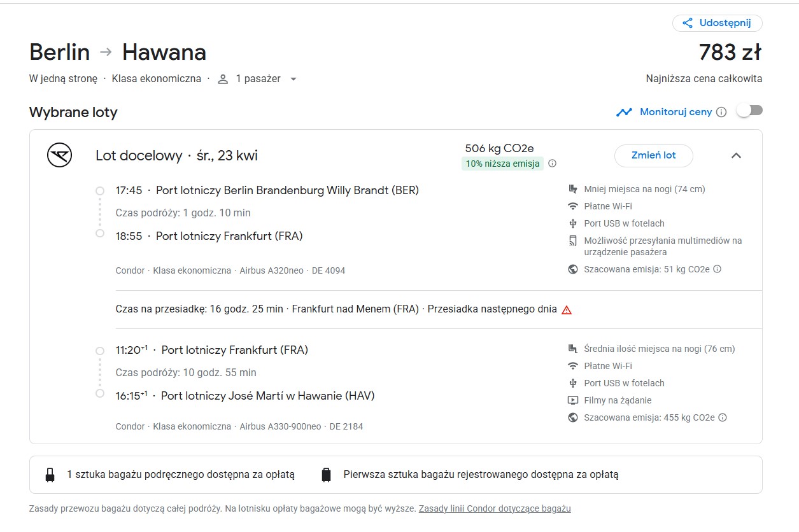
Task: Click legroom seat icon for 76 cm
Action: [x=573, y=349]
